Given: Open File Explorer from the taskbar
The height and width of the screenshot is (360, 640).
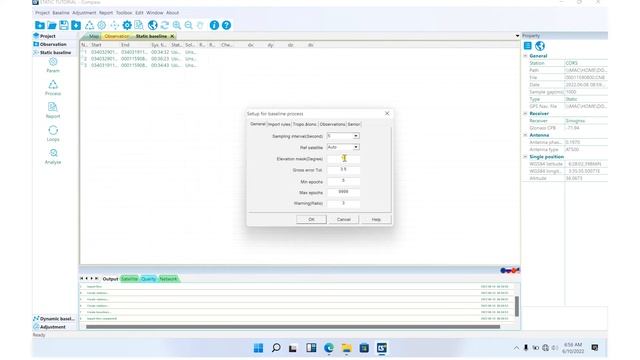Looking at the screenshot, I should pos(347,348).
